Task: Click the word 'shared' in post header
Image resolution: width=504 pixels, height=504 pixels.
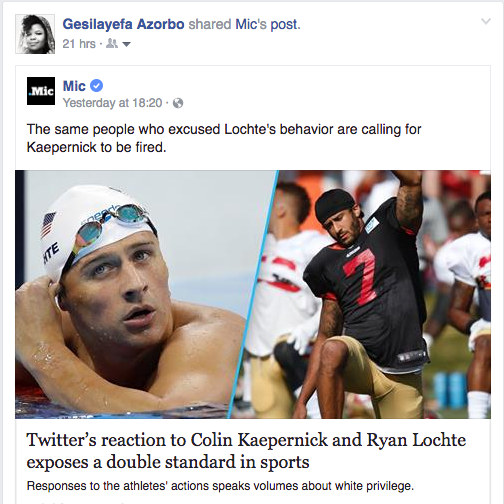Action: click(x=210, y=24)
